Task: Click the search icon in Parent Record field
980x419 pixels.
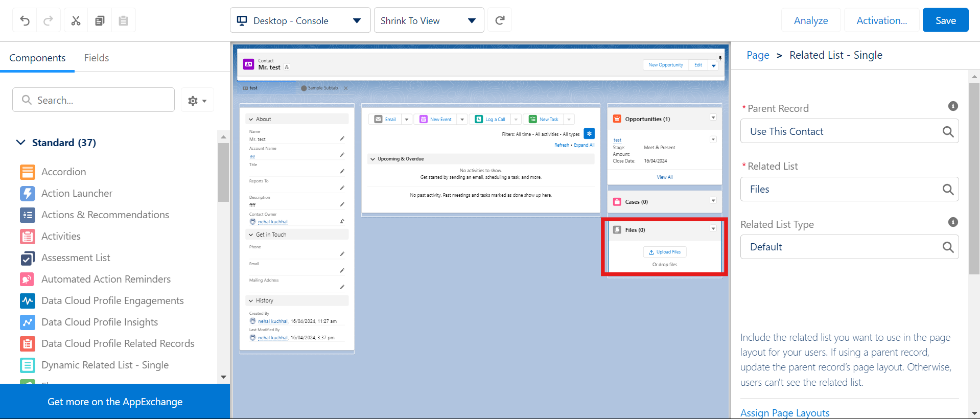Action: 948,132
